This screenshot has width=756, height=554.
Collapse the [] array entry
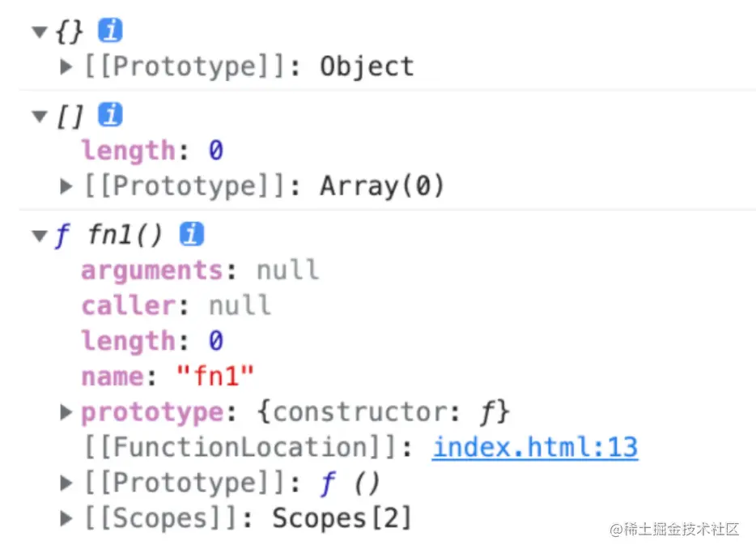(40, 117)
